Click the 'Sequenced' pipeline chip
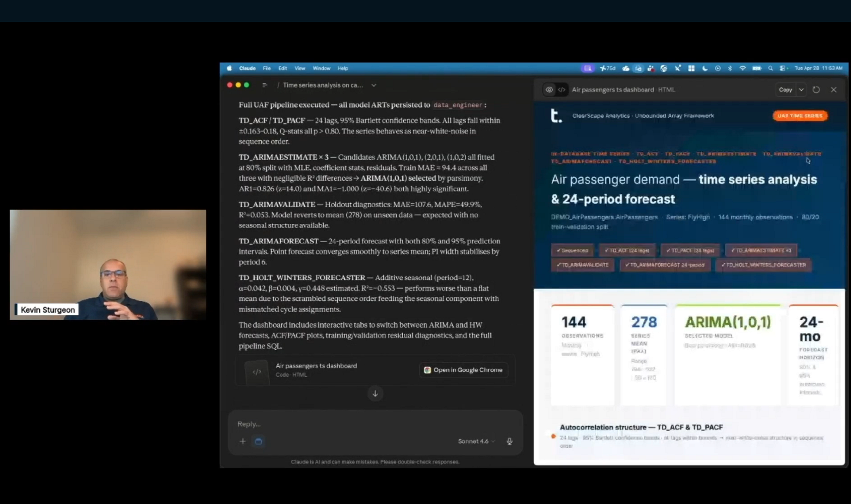 tap(572, 250)
